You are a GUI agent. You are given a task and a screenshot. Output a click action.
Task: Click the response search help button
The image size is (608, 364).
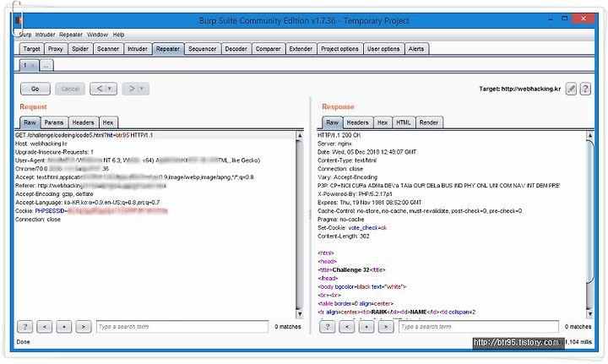328,327
